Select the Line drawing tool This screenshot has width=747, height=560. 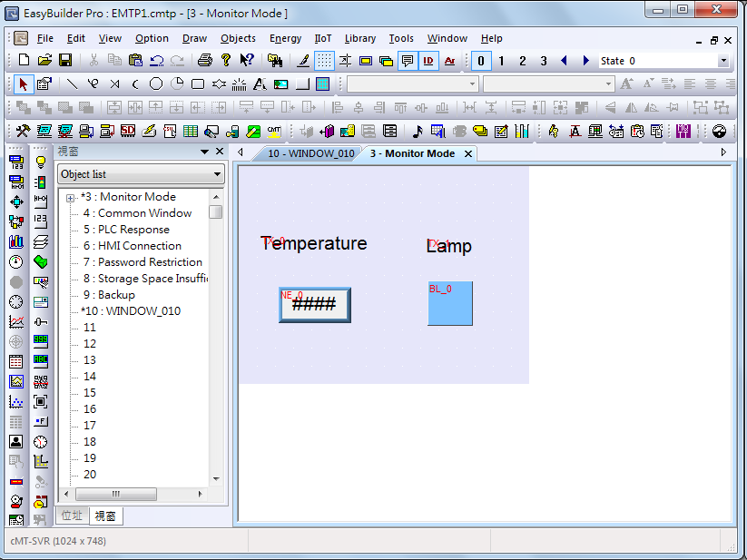tap(72, 84)
